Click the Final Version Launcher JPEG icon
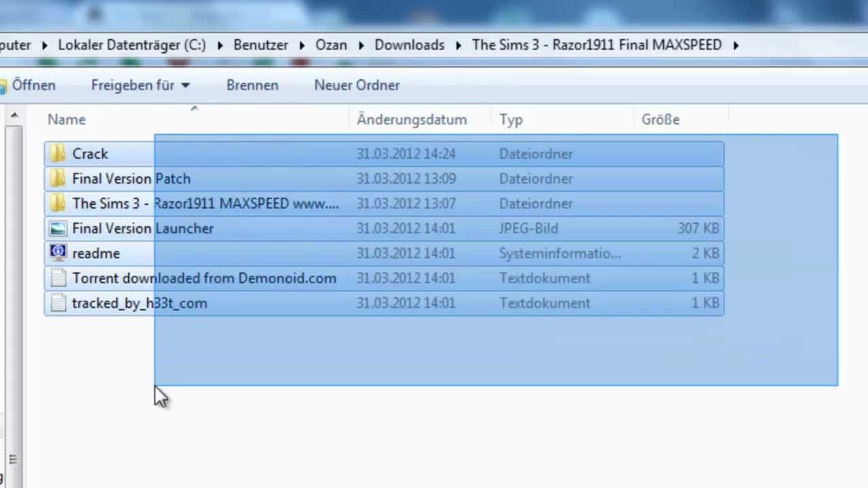This screenshot has height=488, width=868. coord(58,228)
